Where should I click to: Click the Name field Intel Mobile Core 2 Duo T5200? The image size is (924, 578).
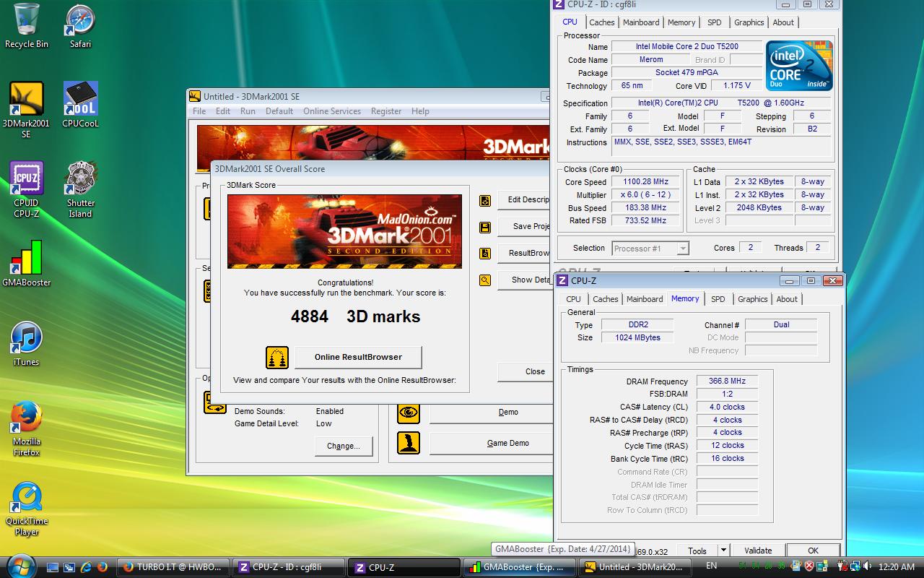687,47
